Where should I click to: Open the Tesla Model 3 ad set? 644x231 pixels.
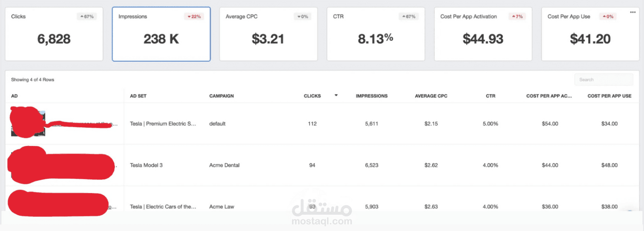(146, 165)
